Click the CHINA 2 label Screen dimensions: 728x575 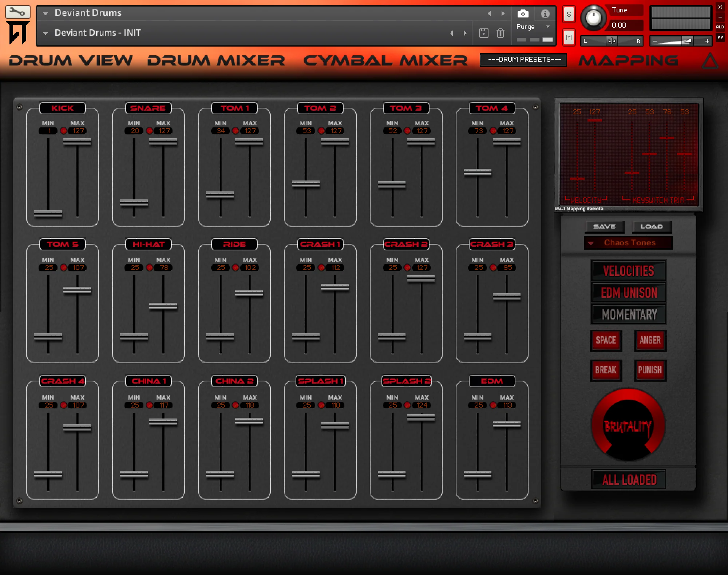(234, 381)
